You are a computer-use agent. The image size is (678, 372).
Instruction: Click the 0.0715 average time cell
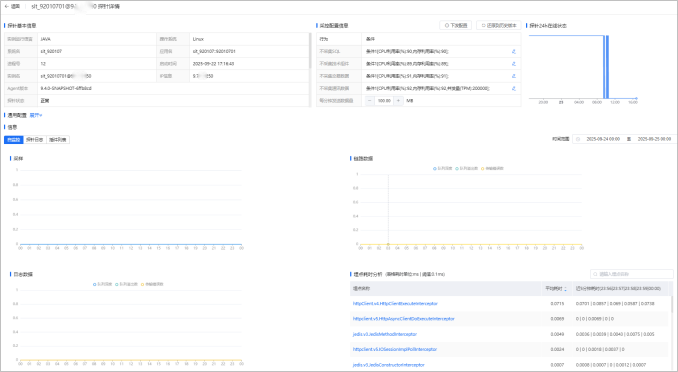click(557, 304)
